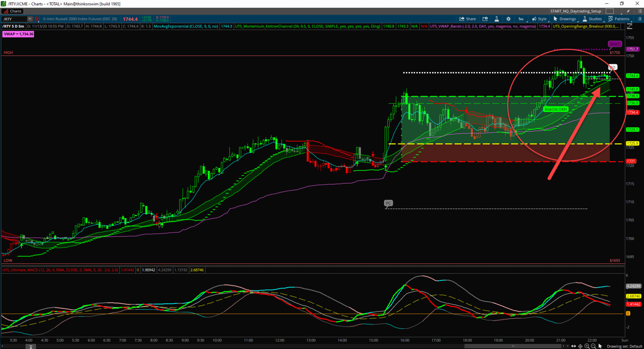This screenshot has width=644, height=349.
Task: Click the zoom in magnifier icon
Action: click(587, 346)
